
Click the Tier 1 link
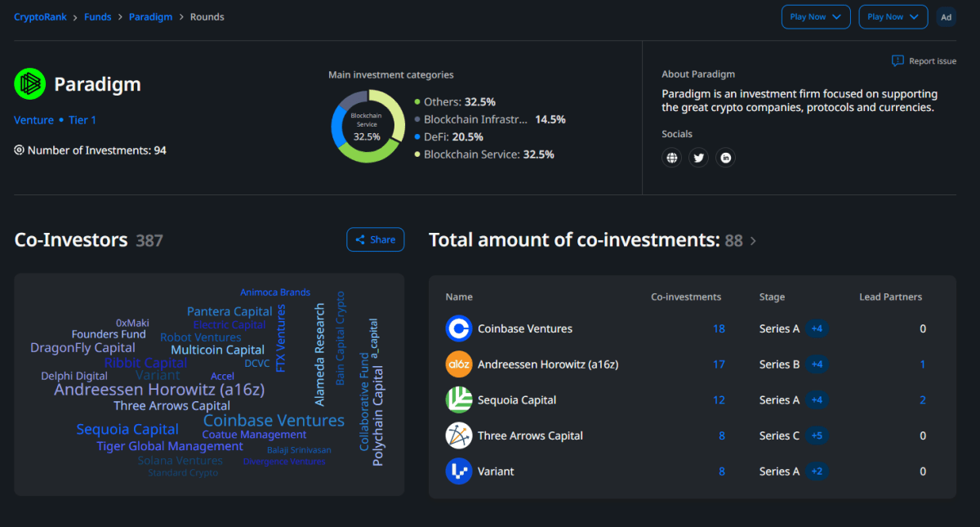[82, 119]
